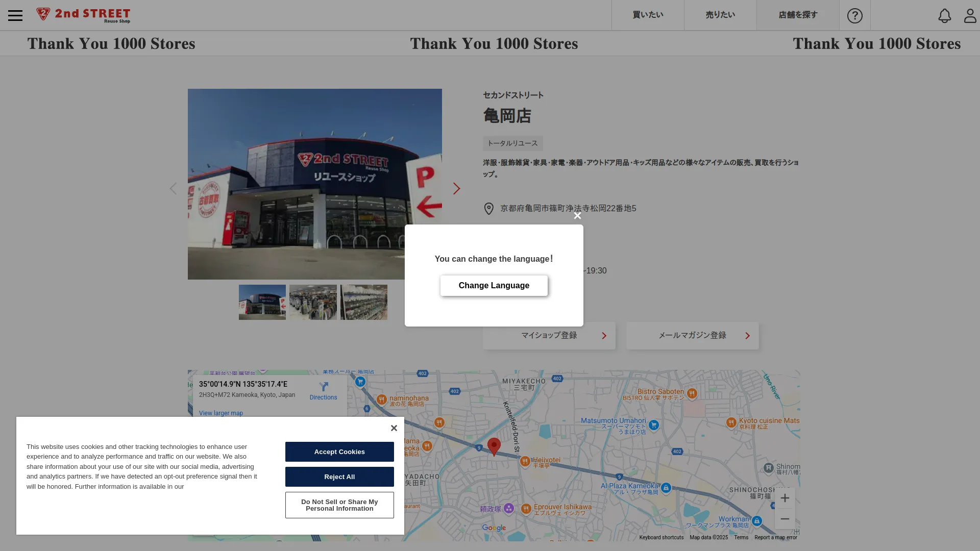The image size is (980, 551).
Task: Open map Terms link
Action: [741, 537]
